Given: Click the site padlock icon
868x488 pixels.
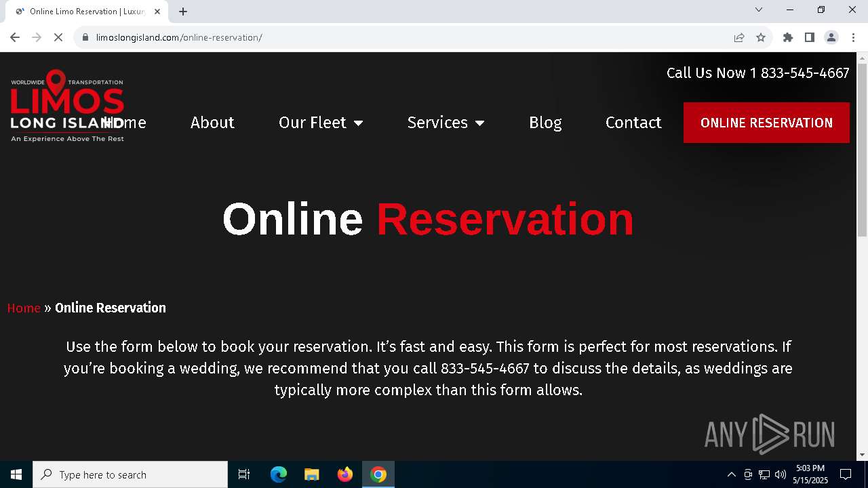Looking at the screenshot, I should point(85,37).
